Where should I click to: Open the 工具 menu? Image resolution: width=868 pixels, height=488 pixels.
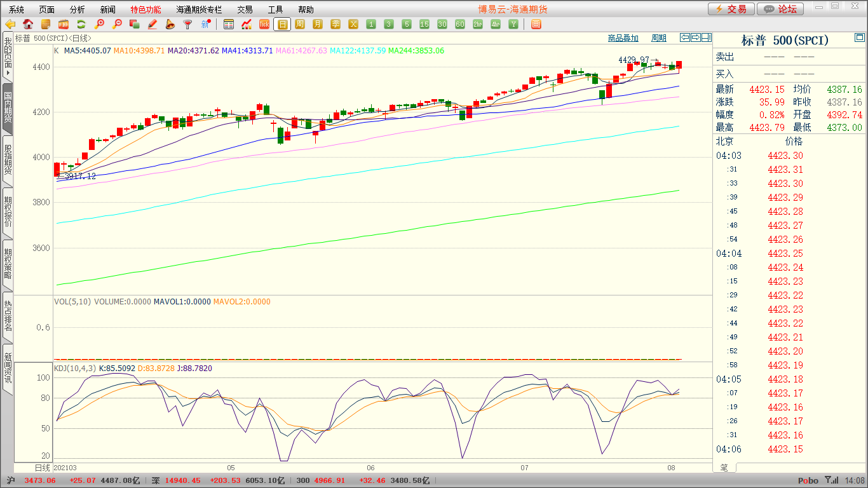pyautogui.click(x=275, y=10)
